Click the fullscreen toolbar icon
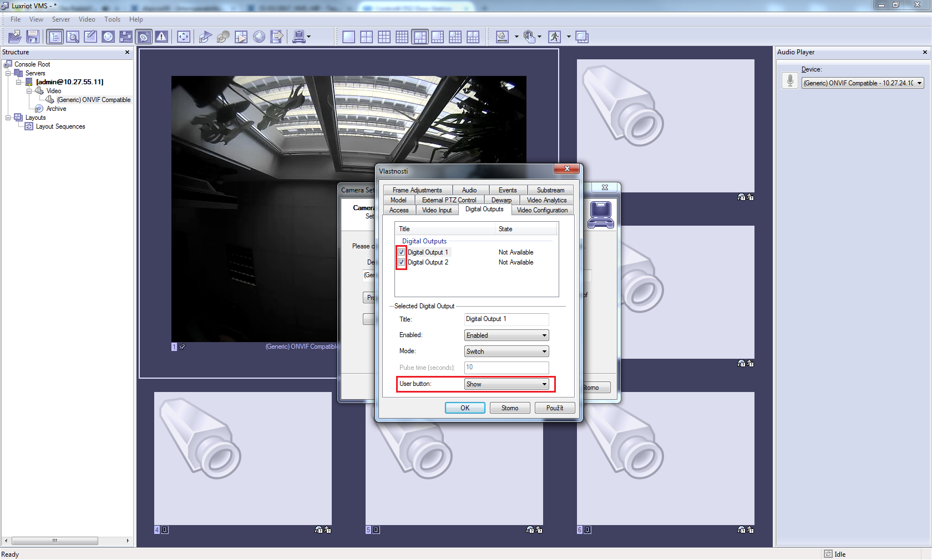 coord(184,37)
